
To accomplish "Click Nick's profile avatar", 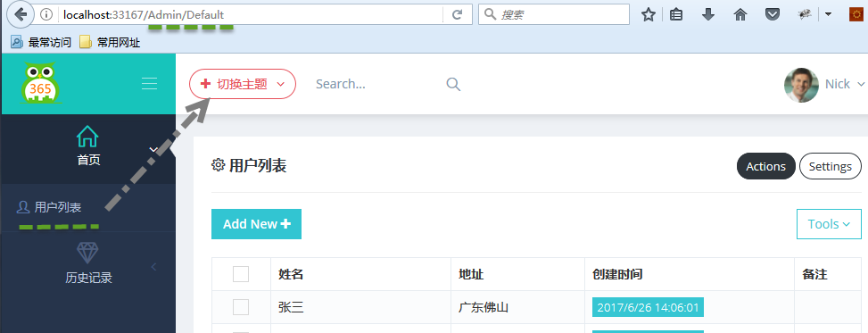I will coord(801,85).
